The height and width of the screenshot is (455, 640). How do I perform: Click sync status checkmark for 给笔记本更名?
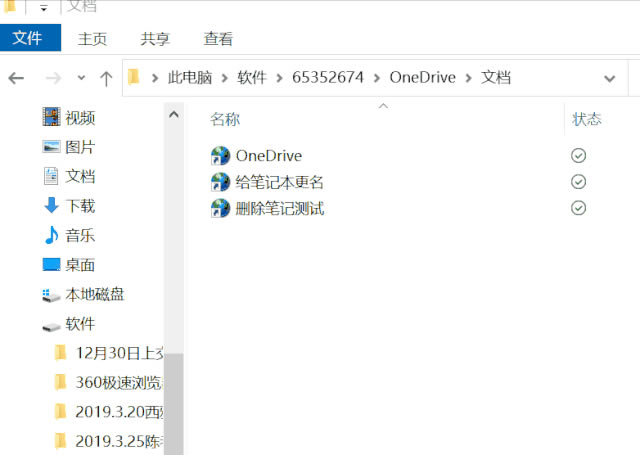click(578, 182)
